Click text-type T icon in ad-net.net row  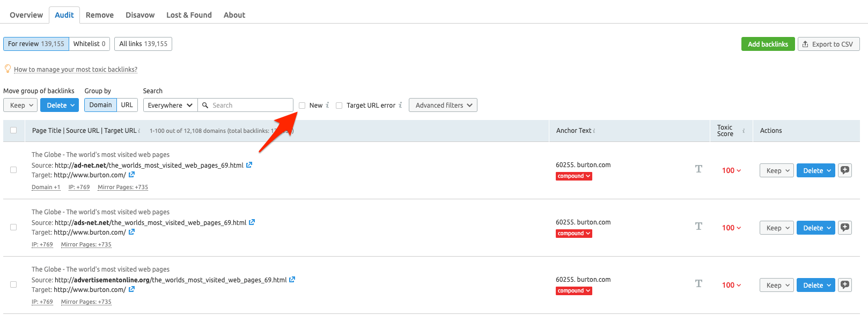(x=698, y=169)
